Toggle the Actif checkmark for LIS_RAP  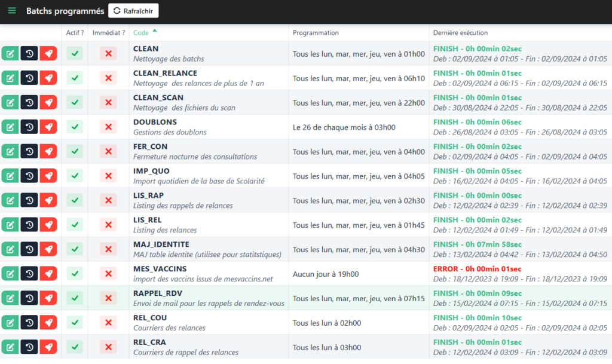(x=75, y=200)
